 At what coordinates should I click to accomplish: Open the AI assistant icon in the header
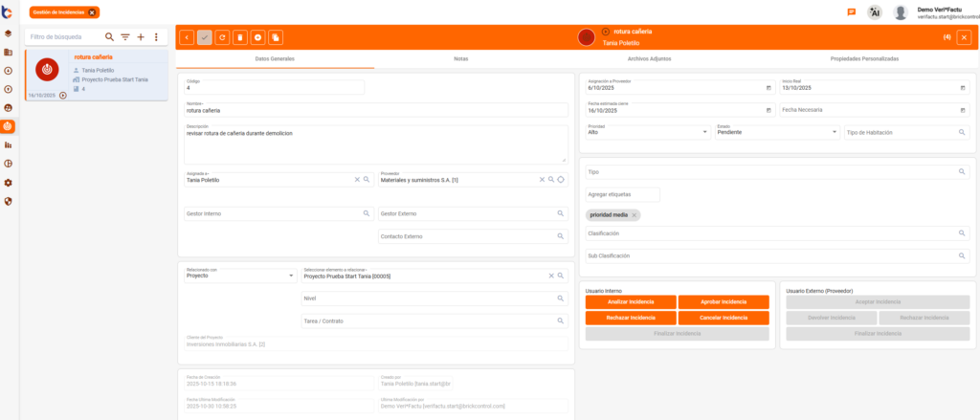coord(874,12)
